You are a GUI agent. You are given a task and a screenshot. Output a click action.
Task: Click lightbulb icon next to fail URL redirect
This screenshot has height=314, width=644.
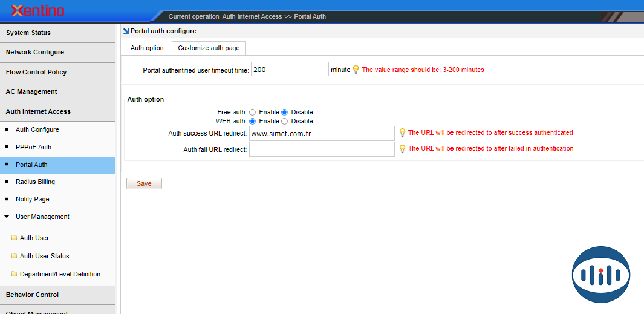(x=402, y=148)
